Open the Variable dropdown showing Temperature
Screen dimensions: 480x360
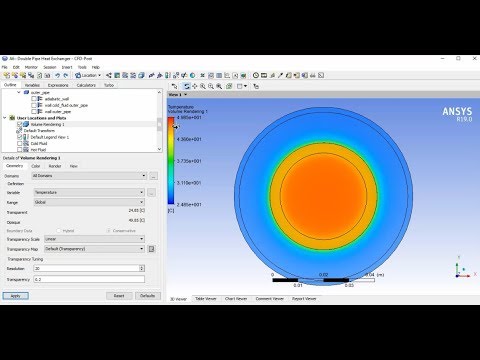[x=89, y=192]
